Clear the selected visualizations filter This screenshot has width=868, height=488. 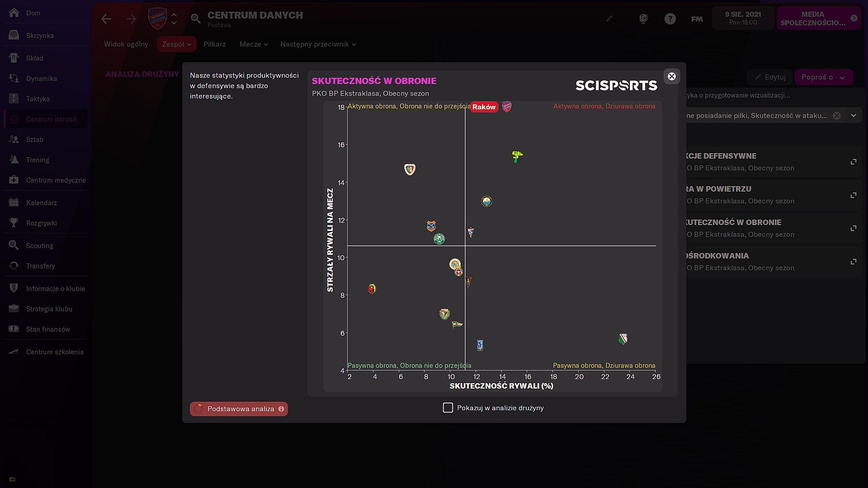[x=837, y=116]
